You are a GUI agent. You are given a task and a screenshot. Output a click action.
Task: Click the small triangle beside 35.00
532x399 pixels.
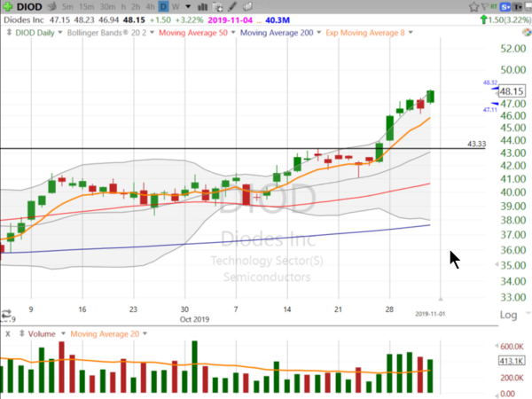(x=497, y=264)
